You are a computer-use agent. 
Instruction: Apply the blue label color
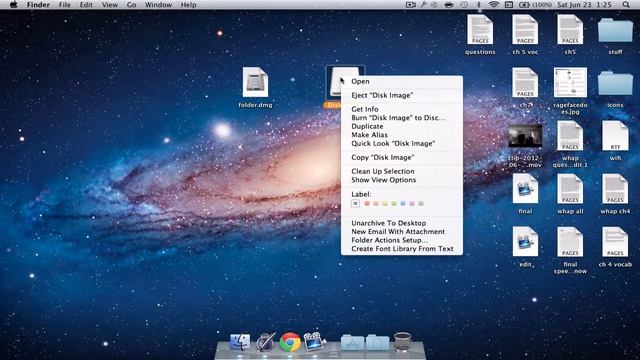pyautogui.click(x=403, y=203)
